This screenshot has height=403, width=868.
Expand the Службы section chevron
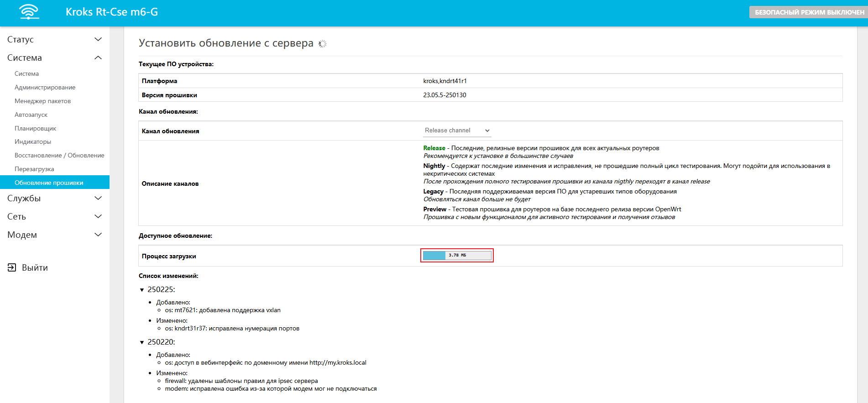click(x=98, y=198)
